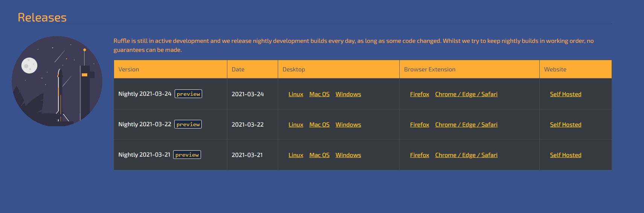Open Self Hosted package for 2021-03-24
This screenshot has height=213, width=644.
565,94
